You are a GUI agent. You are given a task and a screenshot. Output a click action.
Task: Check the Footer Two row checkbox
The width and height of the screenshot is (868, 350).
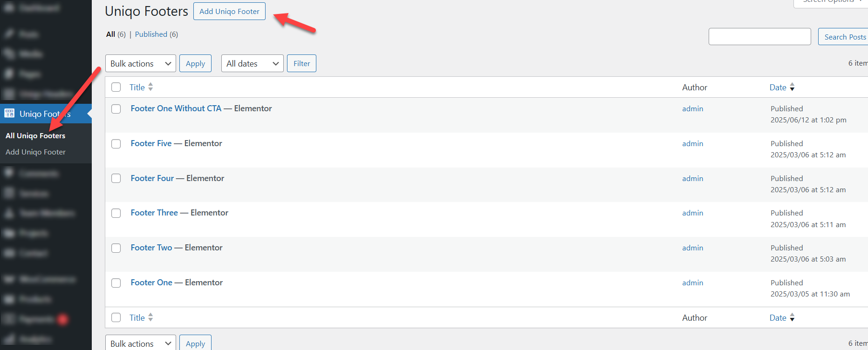(116, 248)
